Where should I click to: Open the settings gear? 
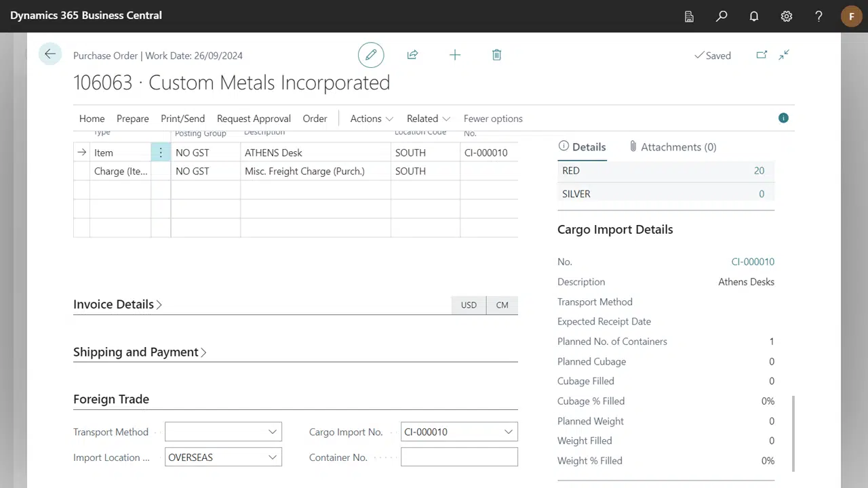786,16
